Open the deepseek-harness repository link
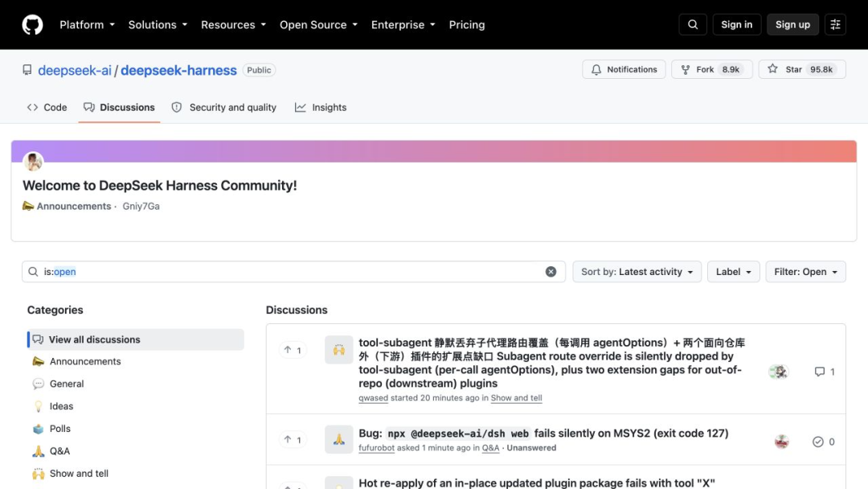This screenshot has width=868, height=489. click(178, 70)
